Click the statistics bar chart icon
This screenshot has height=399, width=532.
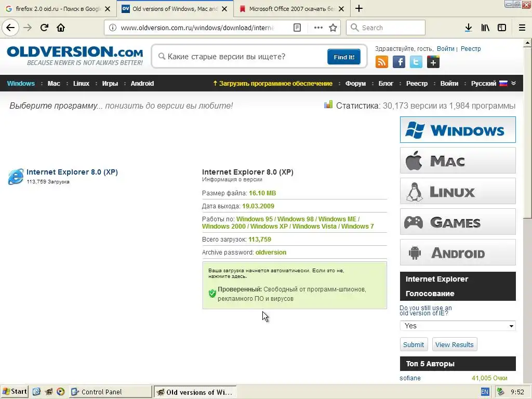pyautogui.click(x=328, y=104)
